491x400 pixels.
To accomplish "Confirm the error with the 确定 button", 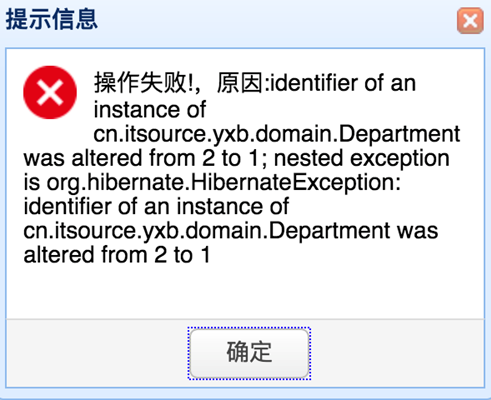I will (x=249, y=353).
